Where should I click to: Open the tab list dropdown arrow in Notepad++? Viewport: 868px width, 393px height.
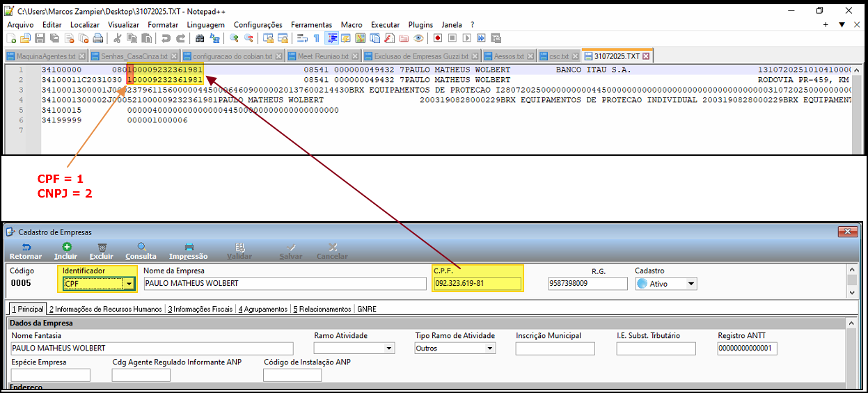tap(842, 24)
